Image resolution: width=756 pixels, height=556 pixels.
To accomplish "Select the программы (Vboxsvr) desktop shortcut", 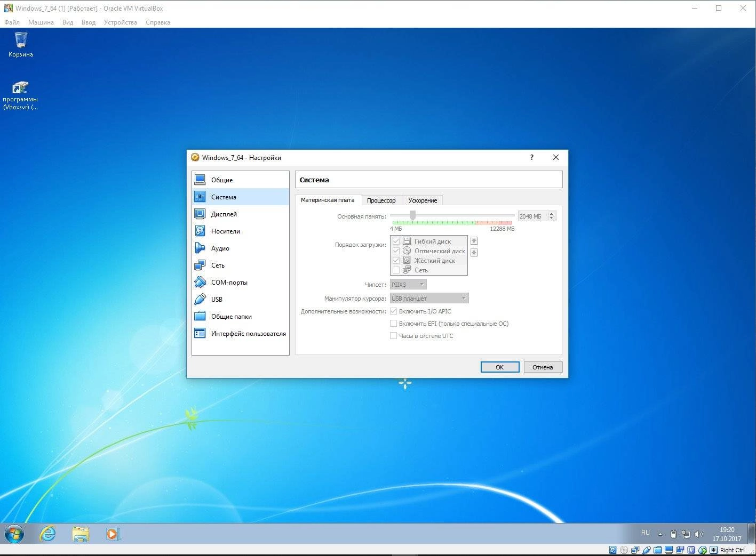I will (20, 95).
